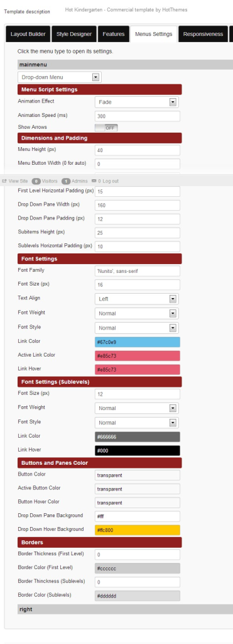Open the Text Align dropdown
Viewport: 233px width, 644px height.
137,299
